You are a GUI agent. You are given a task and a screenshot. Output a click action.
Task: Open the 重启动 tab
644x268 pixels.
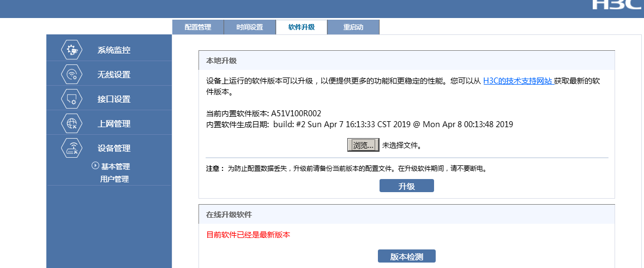click(353, 27)
